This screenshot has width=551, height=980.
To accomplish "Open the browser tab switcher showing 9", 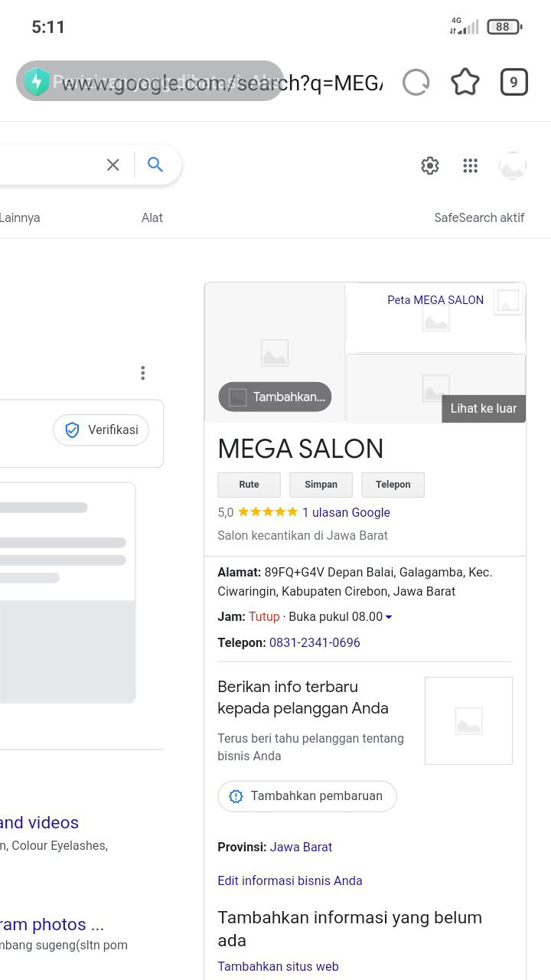I will tap(514, 82).
